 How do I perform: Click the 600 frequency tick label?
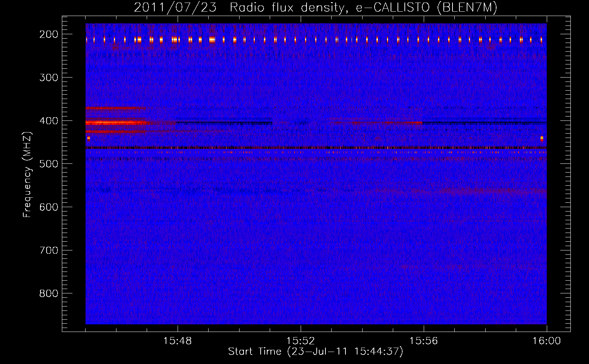point(49,207)
